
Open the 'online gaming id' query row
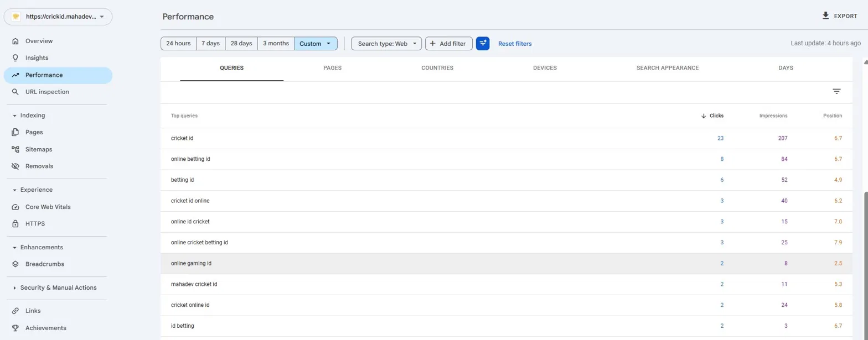pyautogui.click(x=507, y=264)
